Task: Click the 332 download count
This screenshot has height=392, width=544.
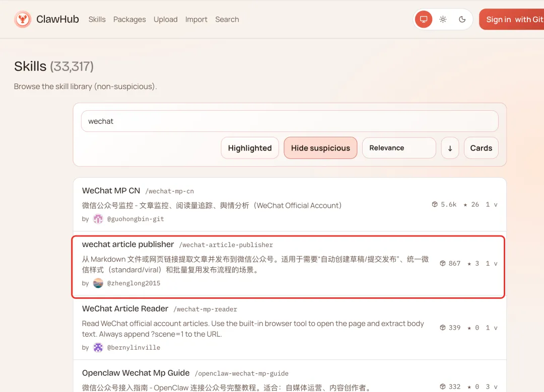Action: (x=454, y=386)
